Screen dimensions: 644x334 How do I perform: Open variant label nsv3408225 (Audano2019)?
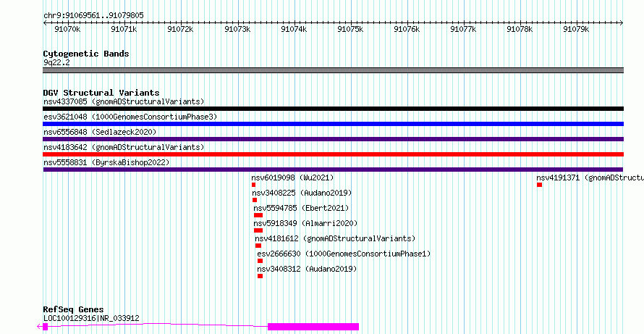click(302, 193)
